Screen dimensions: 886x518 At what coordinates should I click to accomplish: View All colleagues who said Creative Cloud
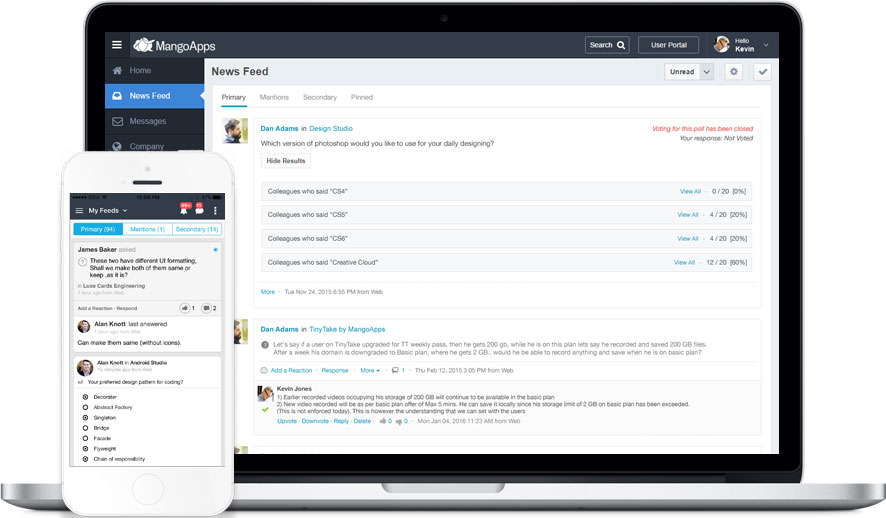684,263
